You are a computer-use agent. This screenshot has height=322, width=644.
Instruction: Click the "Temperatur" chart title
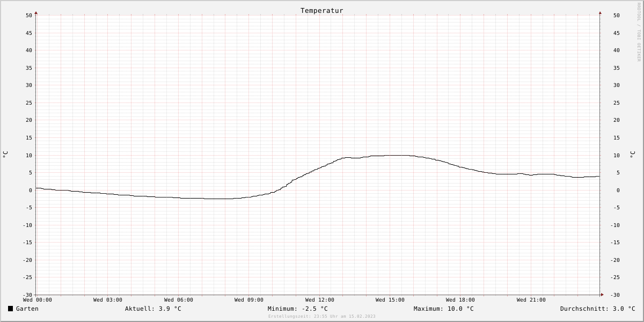point(322,11)
